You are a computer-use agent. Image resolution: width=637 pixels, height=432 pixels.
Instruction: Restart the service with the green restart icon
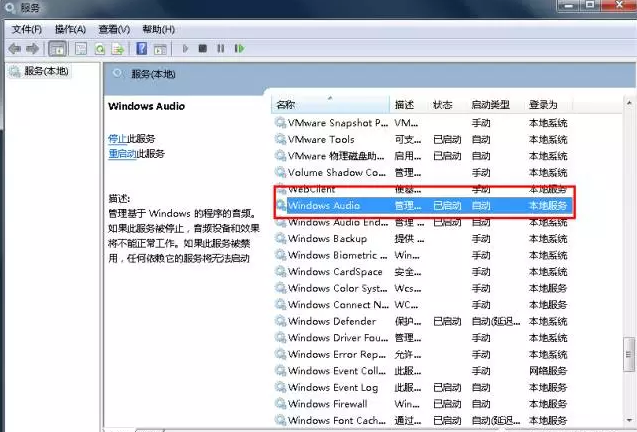pyautogui.click(x=239, y=49)
